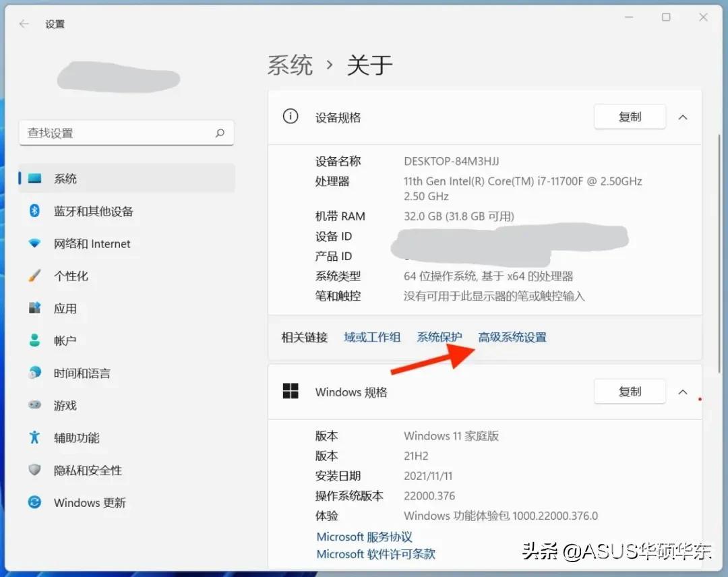Collapse the Windows specifications section
Screen dimensions: 728x577
coord(682,392)
